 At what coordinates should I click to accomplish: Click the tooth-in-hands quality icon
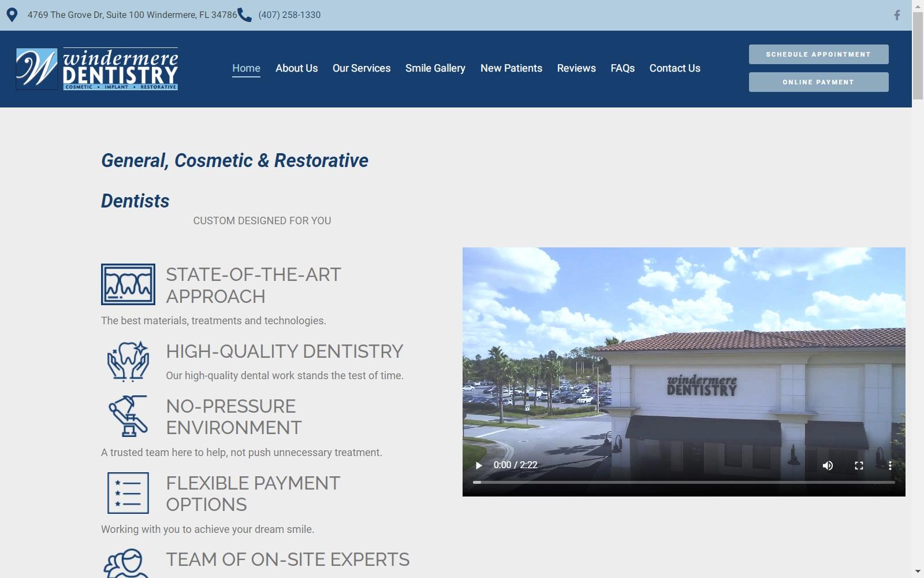[x=128, y=361]
